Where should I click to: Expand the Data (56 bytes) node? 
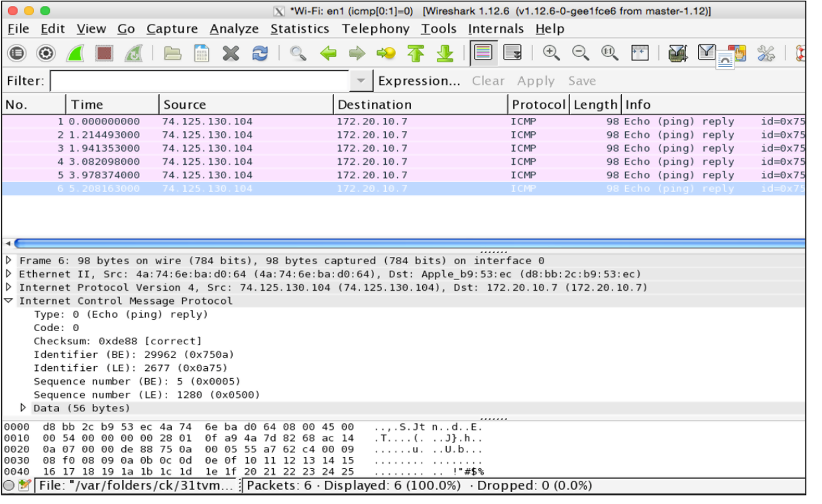(24, 408)
